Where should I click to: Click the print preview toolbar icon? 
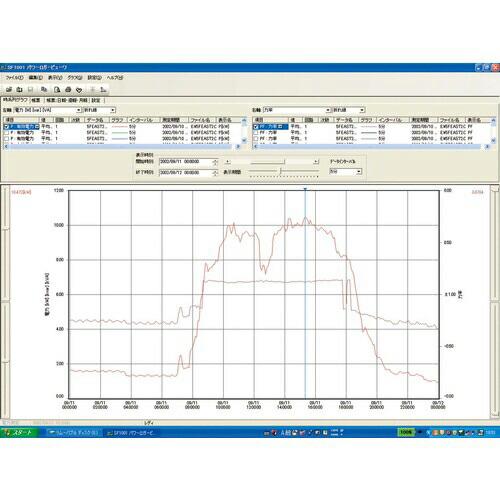pyautogui.click(x=57, y=89)
